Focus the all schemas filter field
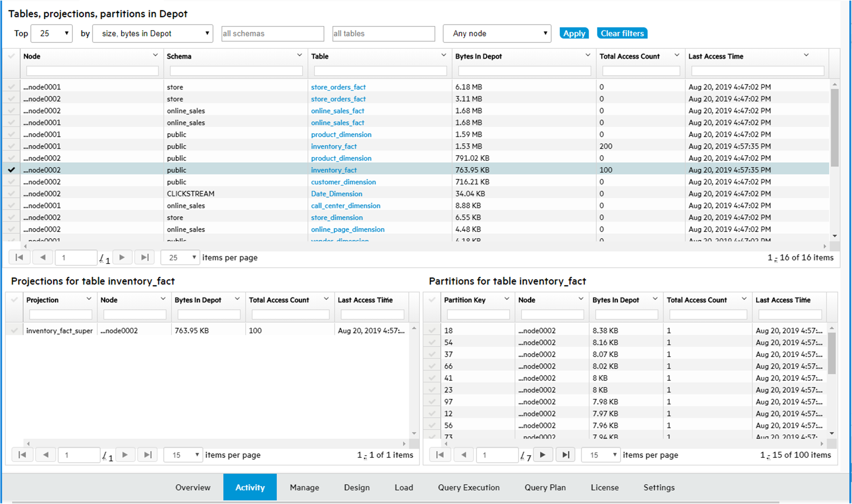 click(x=272, y=34)
